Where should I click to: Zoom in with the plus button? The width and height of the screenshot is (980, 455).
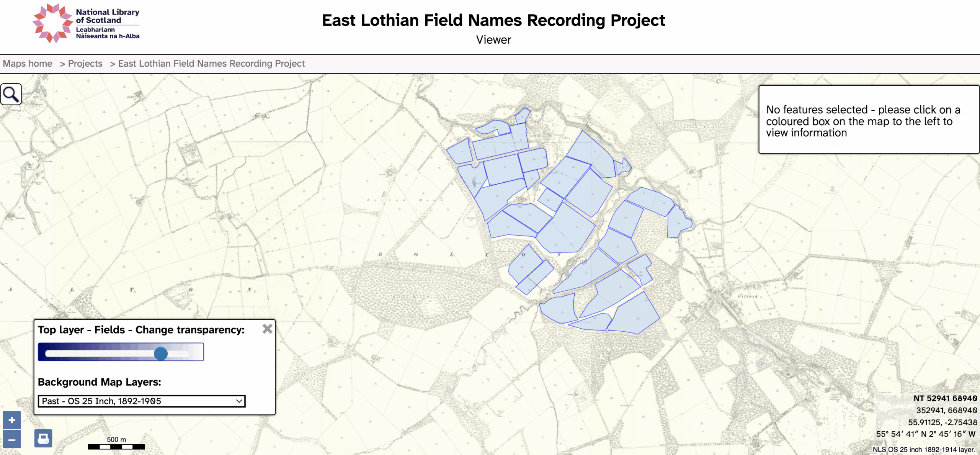point(12,420)
